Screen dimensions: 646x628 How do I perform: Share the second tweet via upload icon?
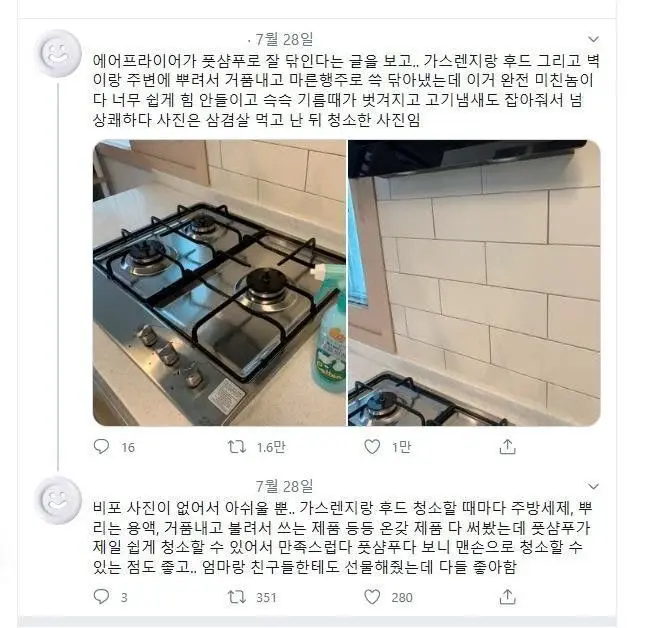point(508,597)
